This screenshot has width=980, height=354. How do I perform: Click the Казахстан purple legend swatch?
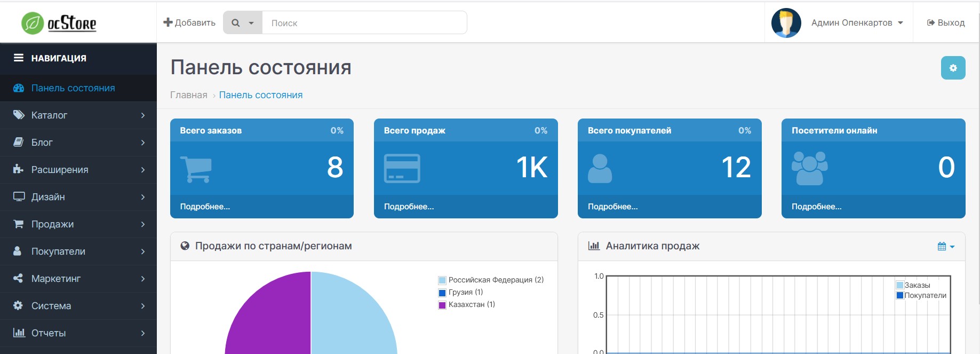(x=442, y=305)
